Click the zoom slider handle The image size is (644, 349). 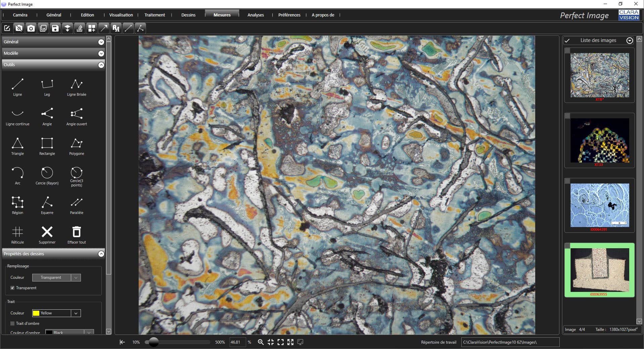coord(153,342)
